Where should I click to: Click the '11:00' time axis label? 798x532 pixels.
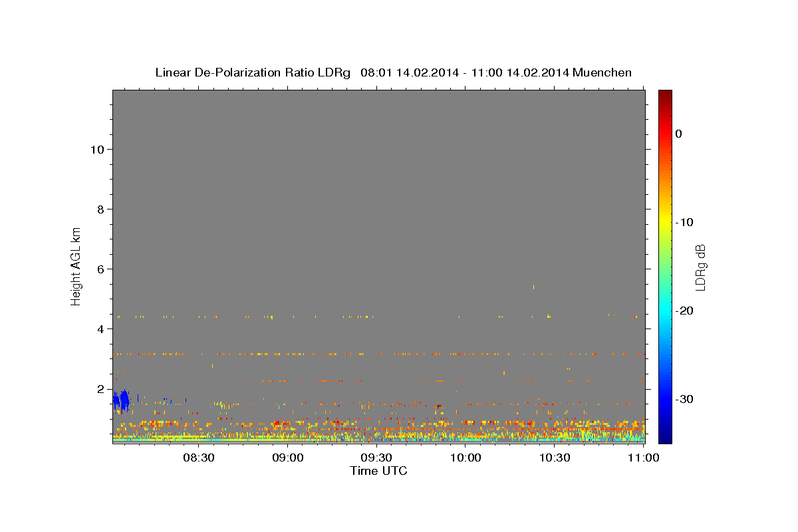click(643, 458)
